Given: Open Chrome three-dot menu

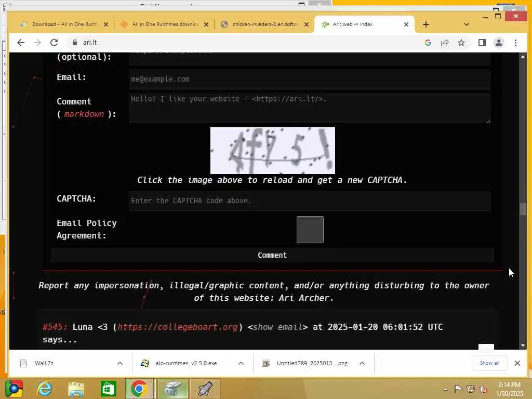Looking at the screenshot, I should point(515,43).
